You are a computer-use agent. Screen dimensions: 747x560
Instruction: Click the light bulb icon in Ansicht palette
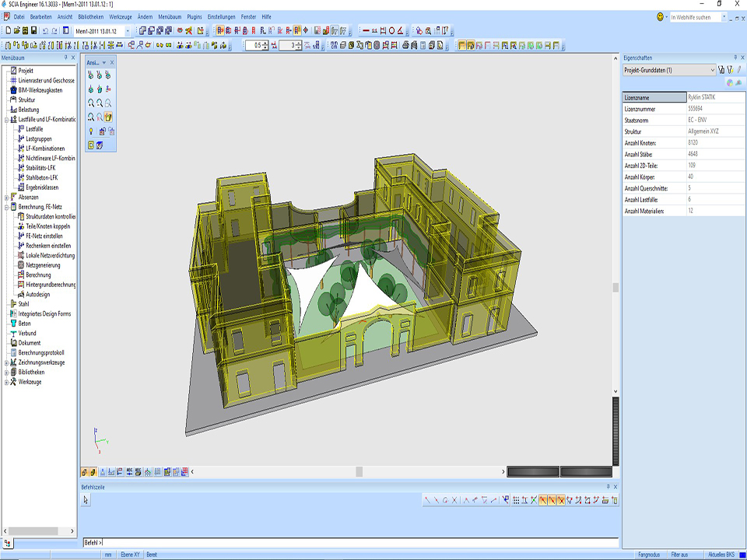[x=91, y=131]
